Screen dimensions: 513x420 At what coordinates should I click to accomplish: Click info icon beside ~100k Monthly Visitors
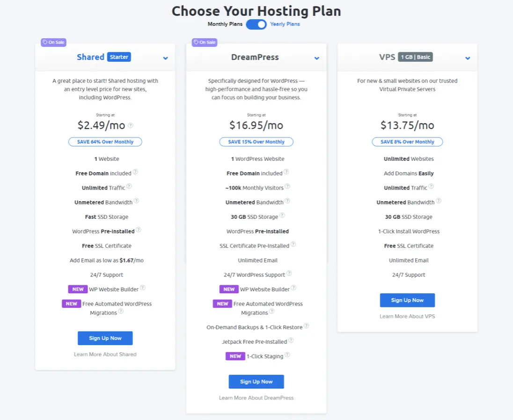pos(287,187)
